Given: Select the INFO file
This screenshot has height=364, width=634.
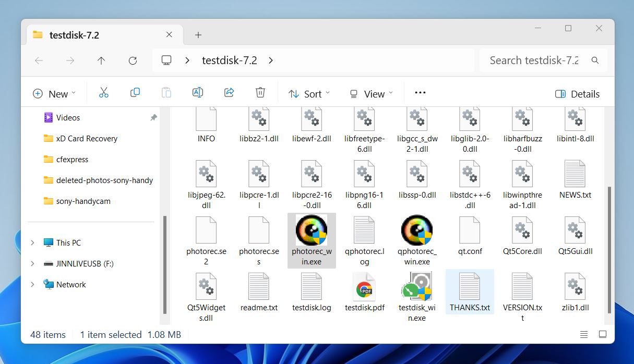Looking at the screenshot, I should click(x=206, y=126).
